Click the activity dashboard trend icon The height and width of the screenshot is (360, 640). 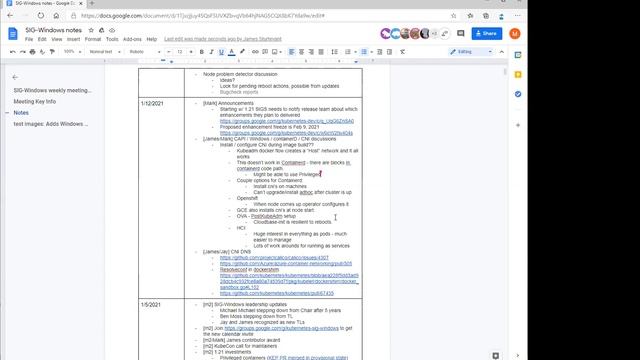point(445,33)
